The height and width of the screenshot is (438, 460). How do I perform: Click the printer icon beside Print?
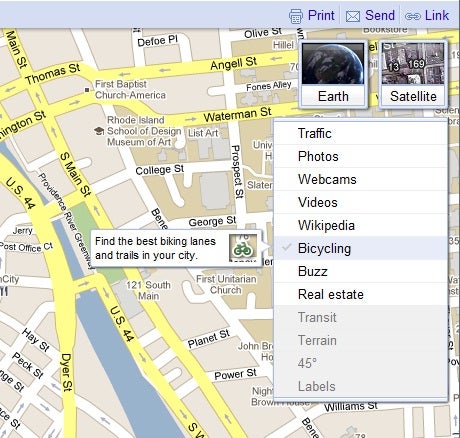coord(296,16)
